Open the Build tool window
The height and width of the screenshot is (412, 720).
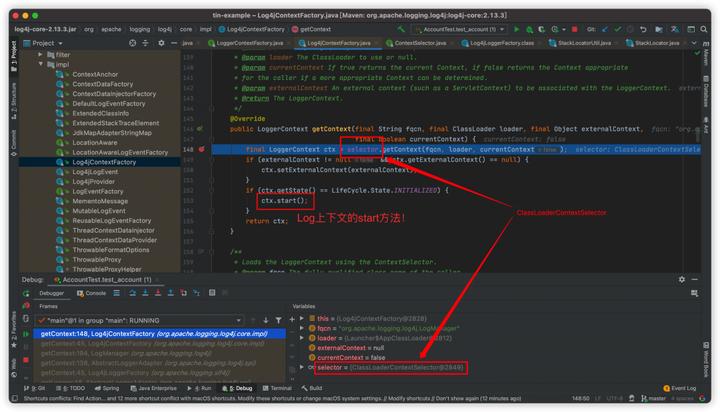(x=312, y=388)
